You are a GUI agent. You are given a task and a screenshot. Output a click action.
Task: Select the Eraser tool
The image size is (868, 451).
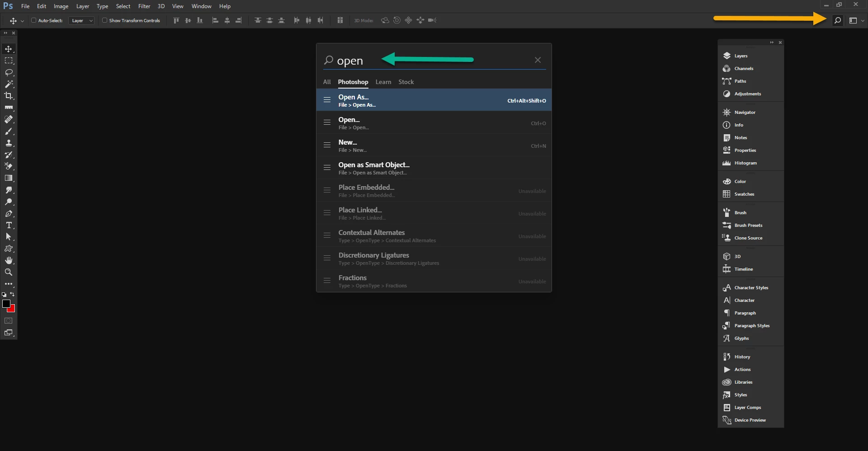coord(9,166)
